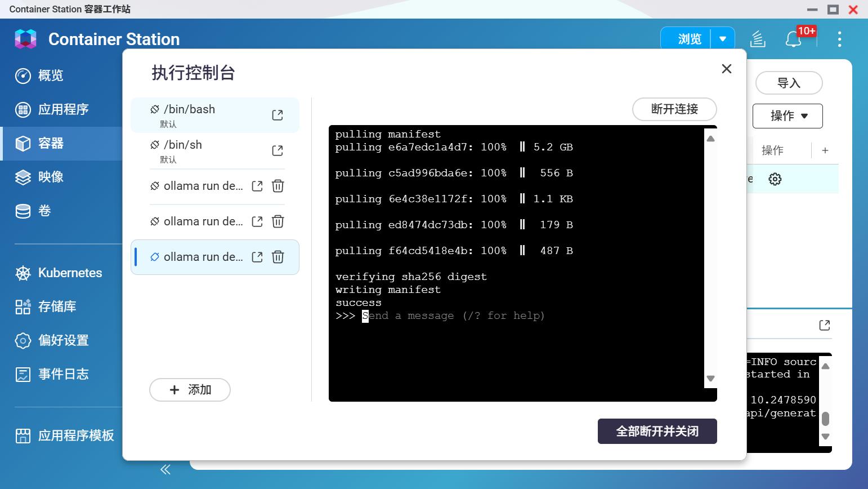
Task: Open the layered tasks icon in header
Action: [x=758, y=39]
